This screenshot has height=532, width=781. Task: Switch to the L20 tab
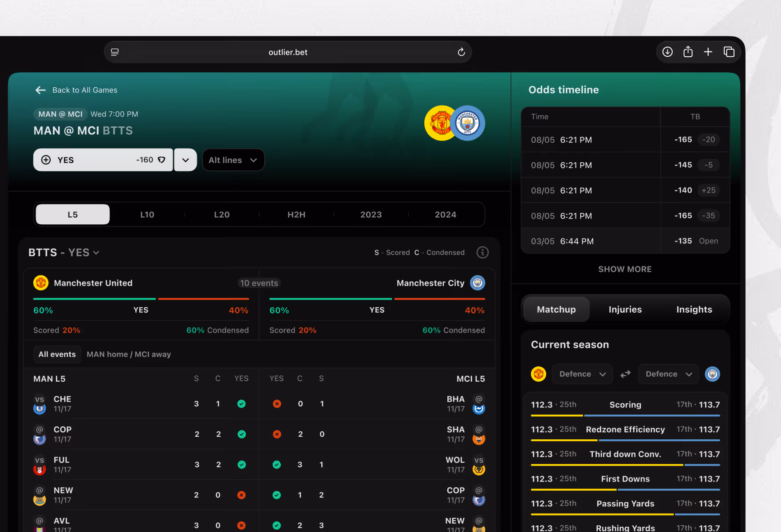[222, 215]
